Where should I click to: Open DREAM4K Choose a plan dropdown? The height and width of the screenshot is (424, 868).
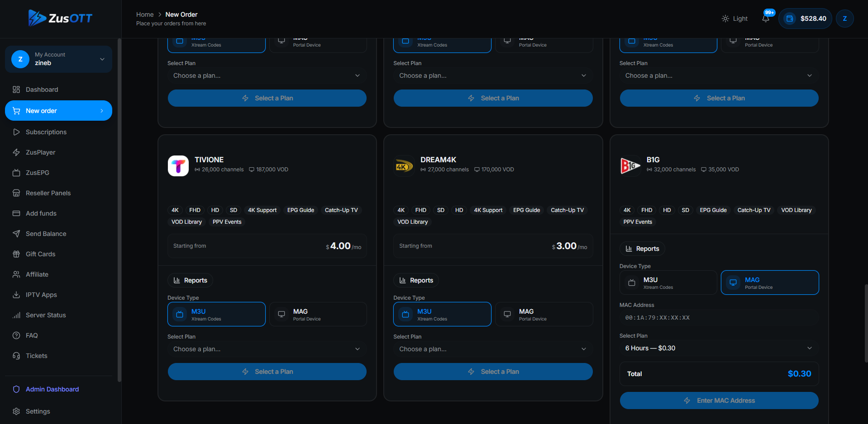pyautogui.click(x=493, y=349)
